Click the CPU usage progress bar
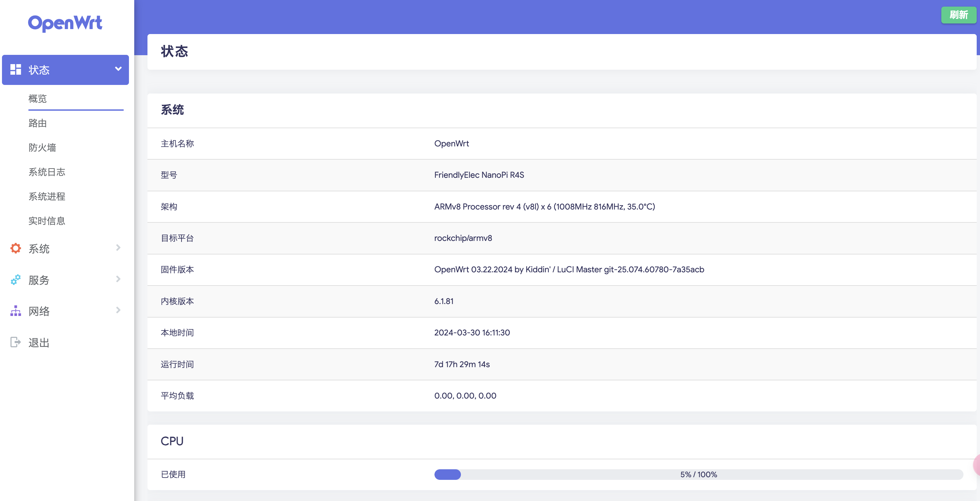980x501 pixels. [x=699, y=474]
